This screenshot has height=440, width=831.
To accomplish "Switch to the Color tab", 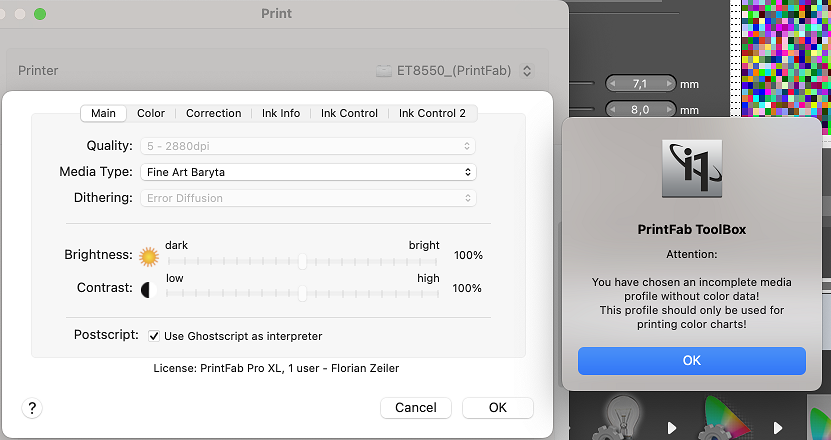I will [151, 114].
